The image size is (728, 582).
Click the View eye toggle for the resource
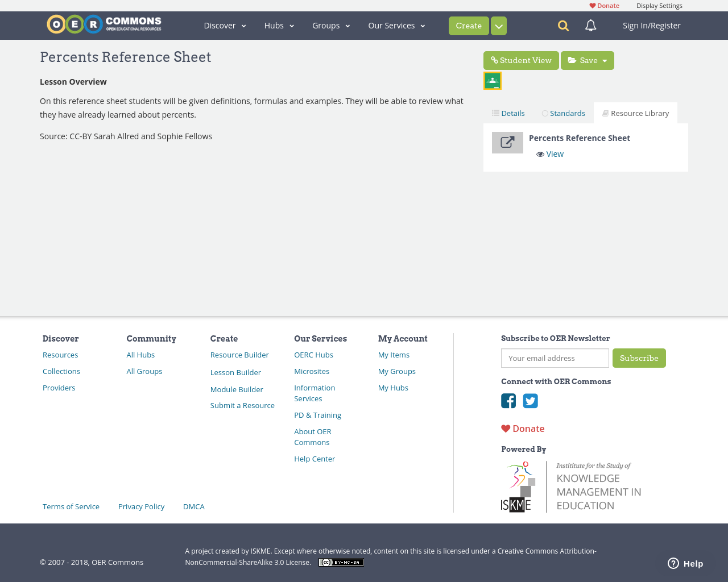click(x=549, y=153)
